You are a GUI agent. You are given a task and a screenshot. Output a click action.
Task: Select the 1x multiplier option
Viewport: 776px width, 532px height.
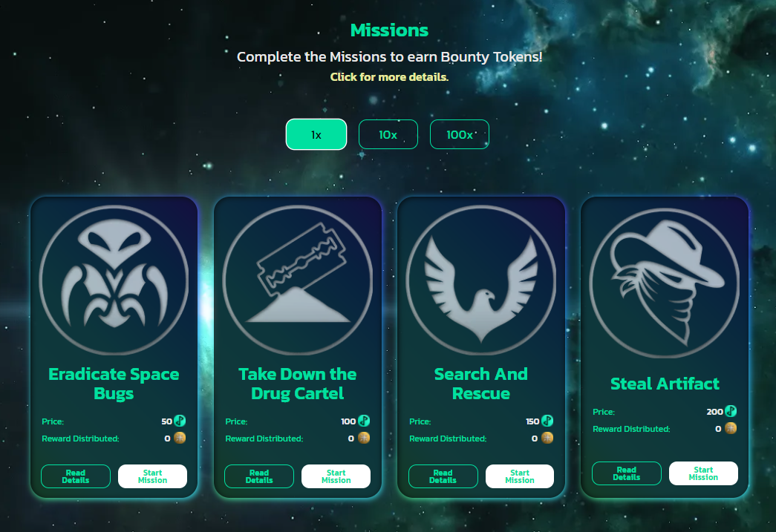(316, 134)
